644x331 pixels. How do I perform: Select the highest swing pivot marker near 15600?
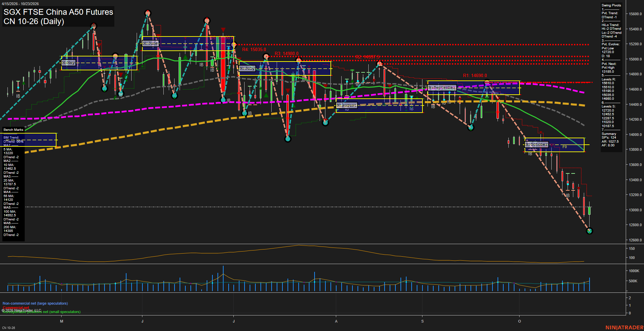click(x=148, y=13)
